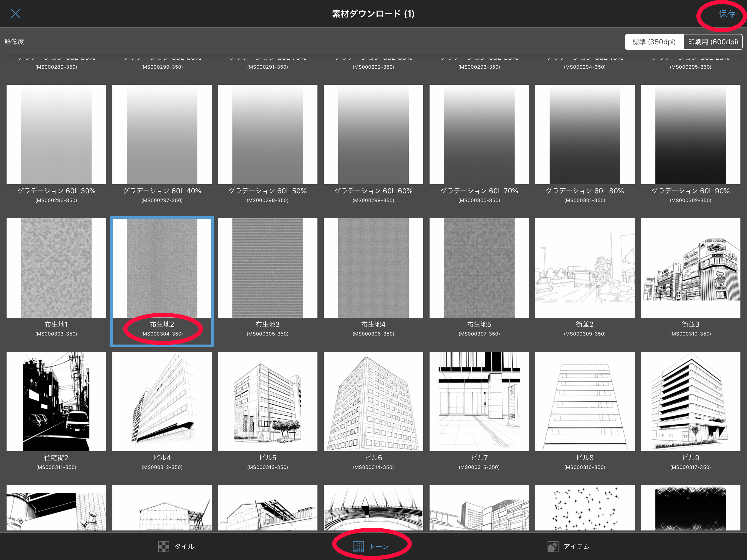Click the code (MS000304-350)
Screen dimensions: 747x560
point(162,334)
